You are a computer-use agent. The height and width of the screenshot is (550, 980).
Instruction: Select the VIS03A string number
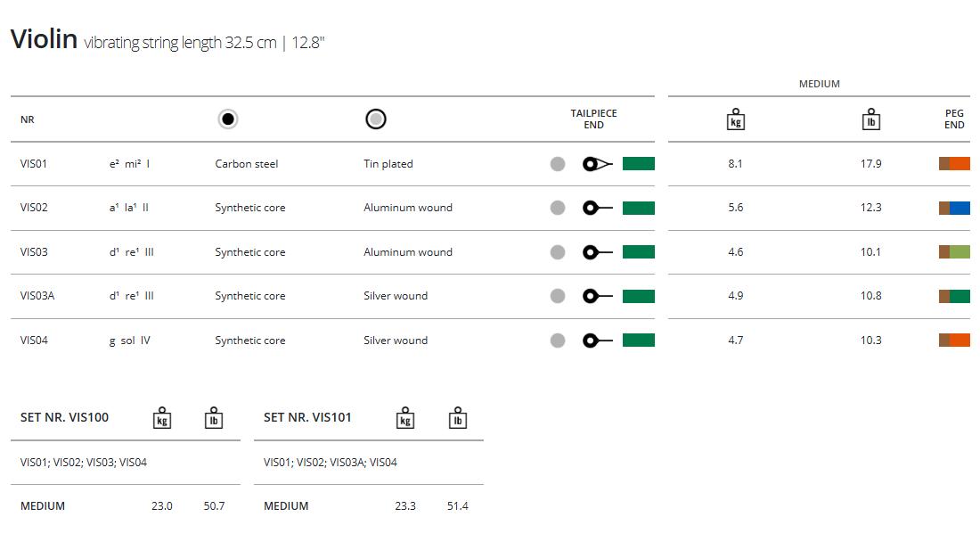[x=37, y=296]
